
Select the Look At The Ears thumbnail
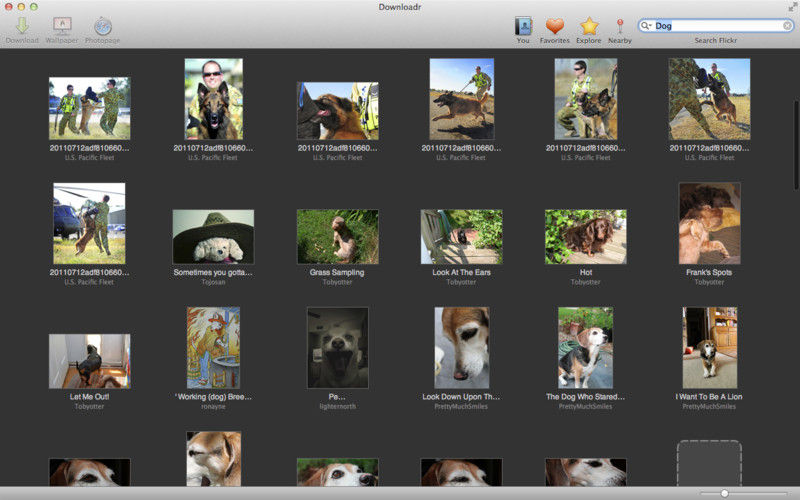[462, 237]
